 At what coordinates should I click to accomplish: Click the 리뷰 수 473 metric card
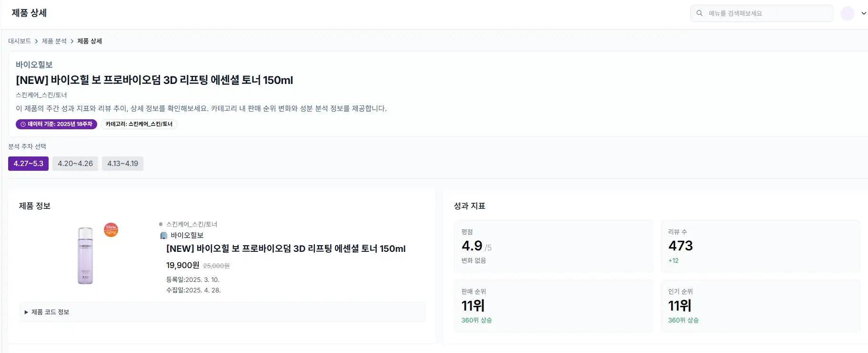[760, 246]
